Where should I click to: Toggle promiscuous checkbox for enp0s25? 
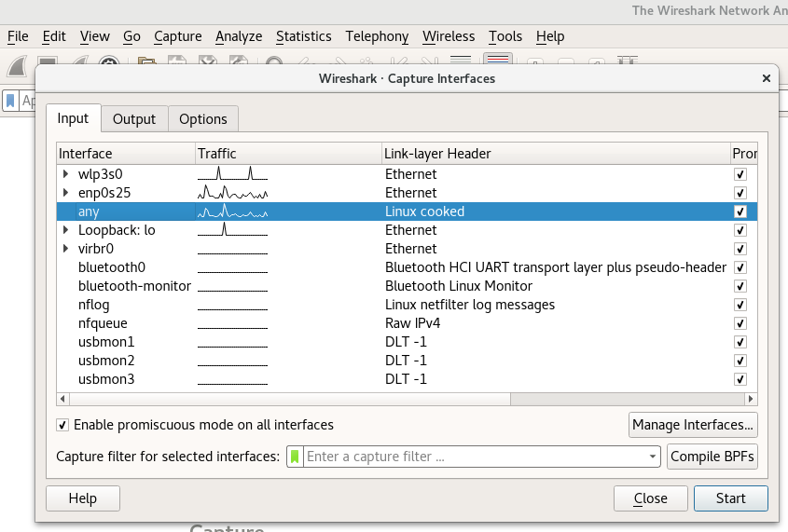coord(740,193)
